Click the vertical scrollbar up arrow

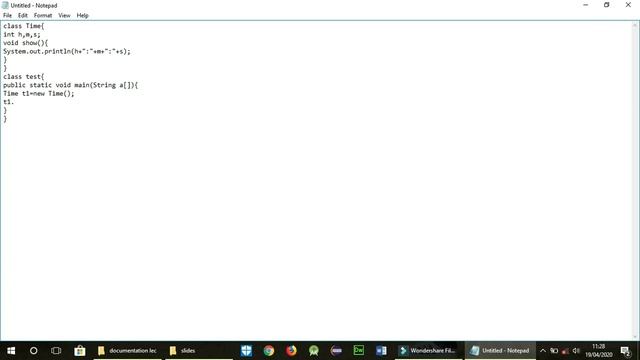pyautogui.click(x=635, y=25)
